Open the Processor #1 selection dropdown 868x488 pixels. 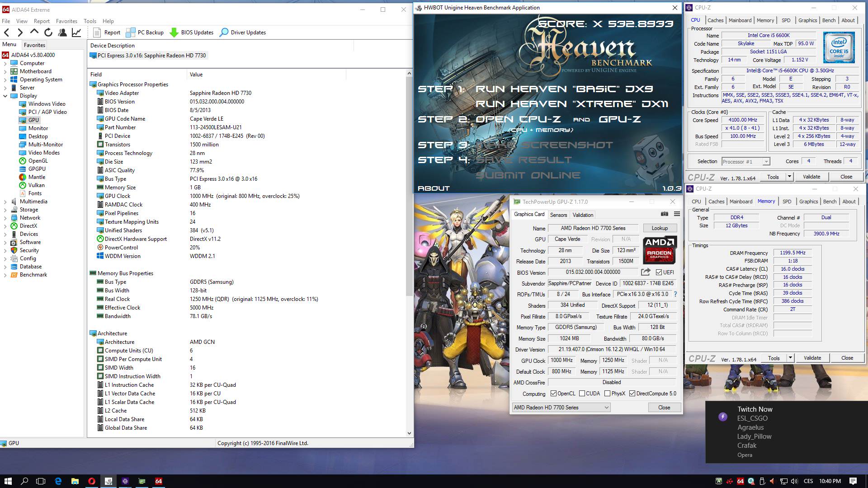click(x=745, y=162)
